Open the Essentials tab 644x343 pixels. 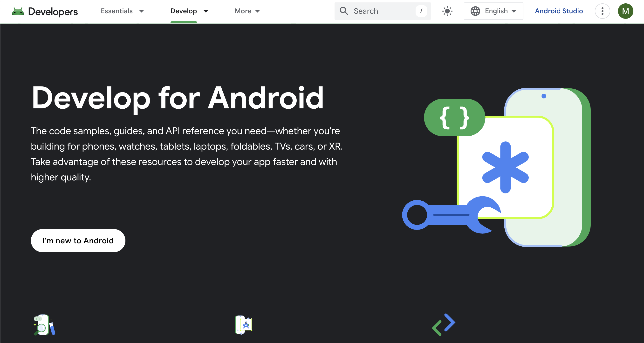click(x=117, y=11)
